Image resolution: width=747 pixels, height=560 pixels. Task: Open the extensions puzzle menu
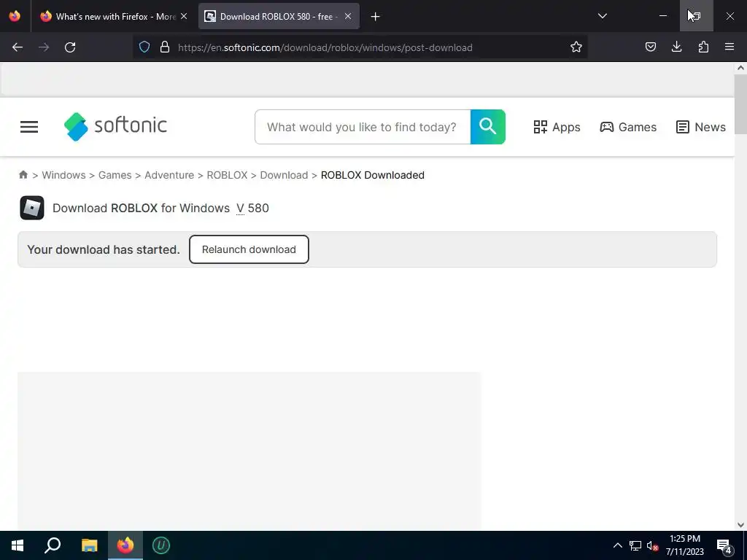pyautogui.click(x=703, y=47)
